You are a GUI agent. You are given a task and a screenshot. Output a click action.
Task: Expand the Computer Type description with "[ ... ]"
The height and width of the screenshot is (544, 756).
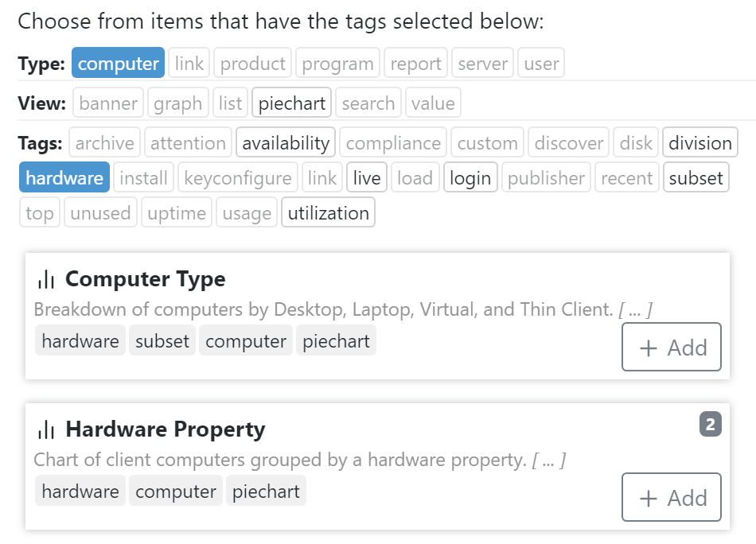(x=633, y=309)
